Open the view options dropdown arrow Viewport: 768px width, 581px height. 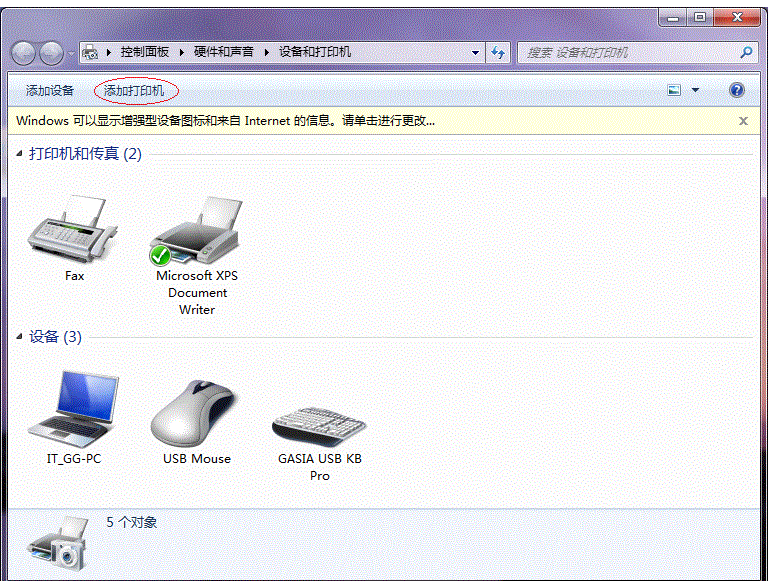[695, 90]
